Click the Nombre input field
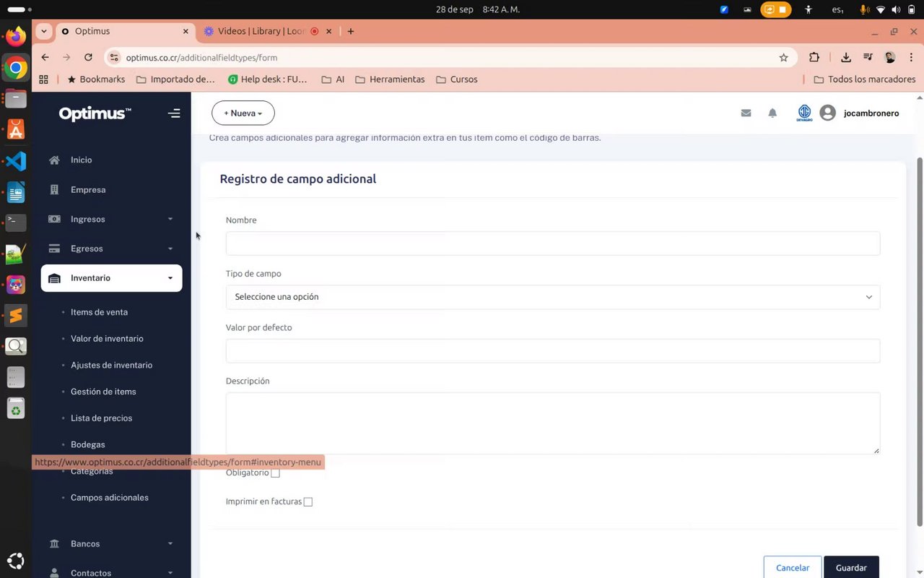 pos(552,243)
